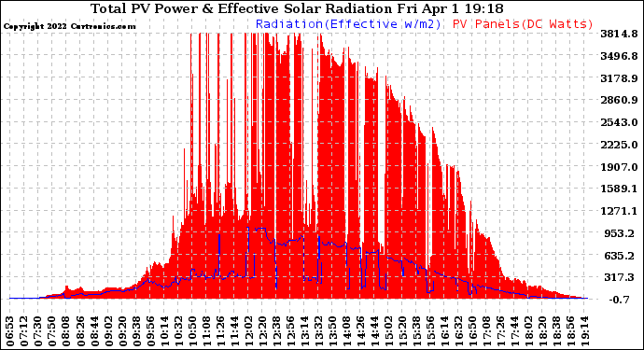Screen dimensions: 644x350
Task: Click the 13:14 time axis label
Action: click(x=305, y=331)
